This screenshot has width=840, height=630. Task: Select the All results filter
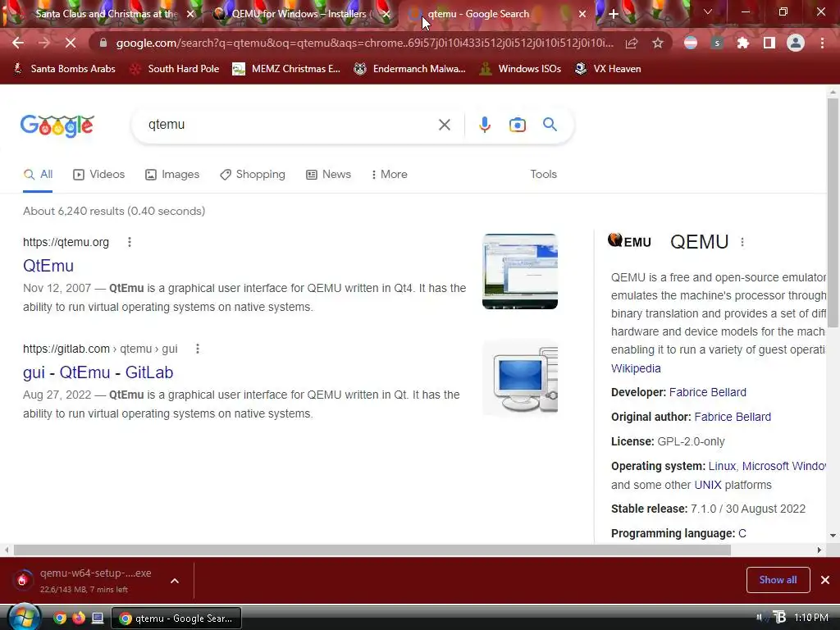tap(38, 174)
